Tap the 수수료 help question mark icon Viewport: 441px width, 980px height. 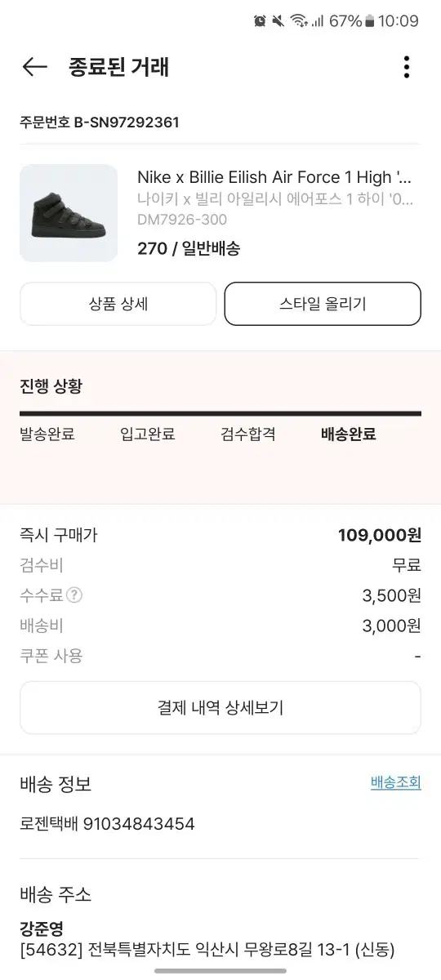[74, 595]
